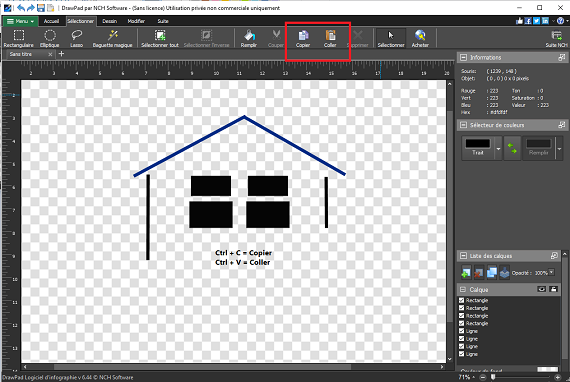Open the blue help question mark

click(x=560, y=21)
